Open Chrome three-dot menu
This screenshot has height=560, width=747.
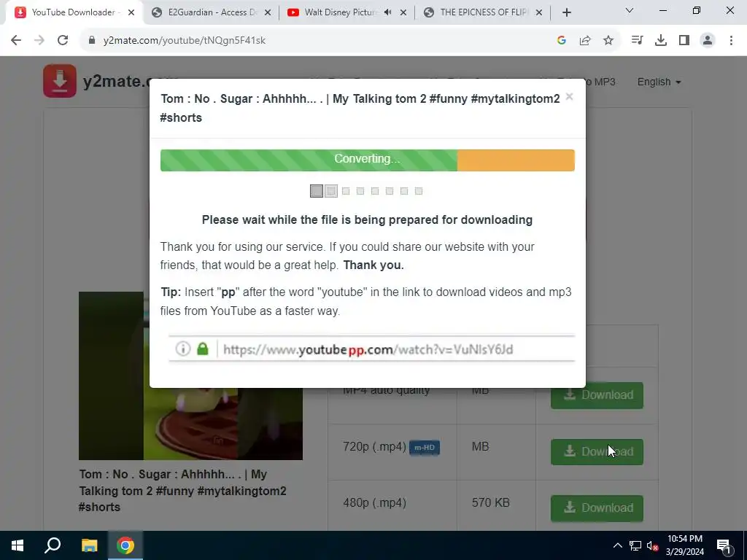[x=731, y=41]
